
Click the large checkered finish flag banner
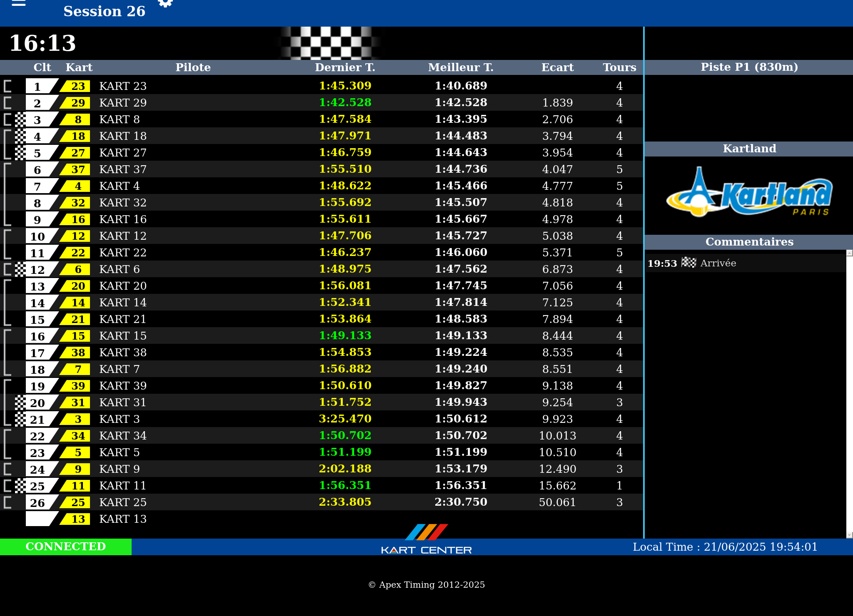[x=330, y=43]
